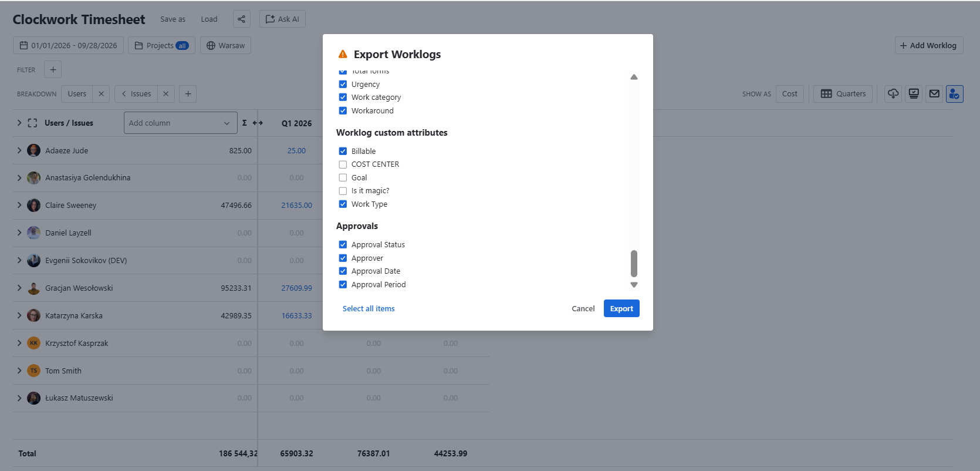Click the user approval icon in toolbar
980x471 pixels.
tap(955, 94)
